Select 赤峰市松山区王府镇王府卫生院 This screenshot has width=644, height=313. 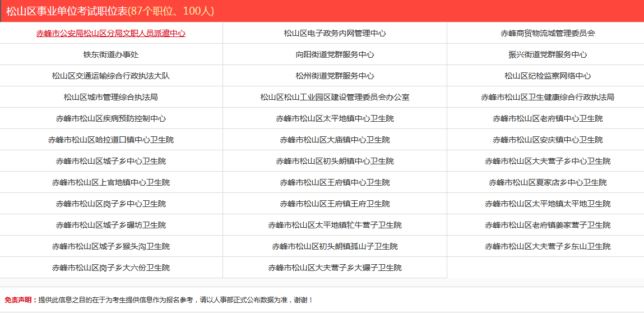pyautogui.click(x=335, y=204)
